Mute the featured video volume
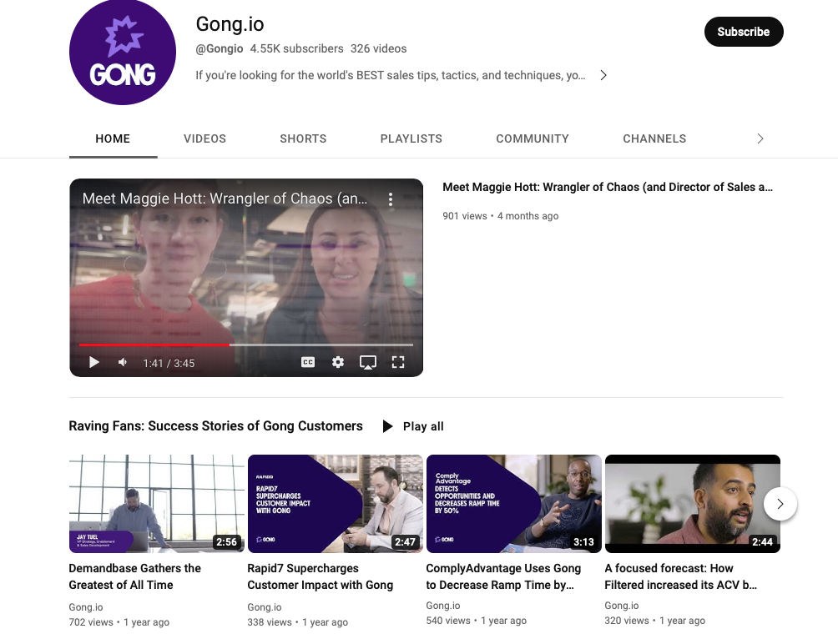The width and height of the screenshot is (838, 644). pyautogui.click(x=123, y=363)
